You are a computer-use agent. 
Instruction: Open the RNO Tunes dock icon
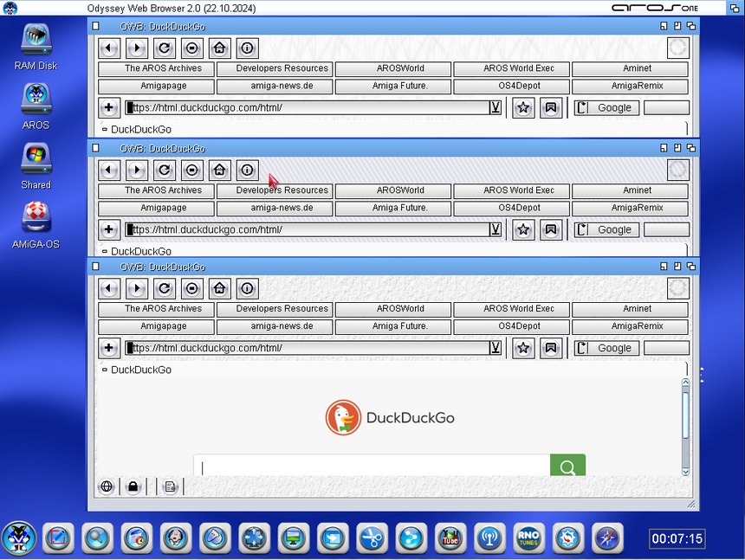click(529, 538)
